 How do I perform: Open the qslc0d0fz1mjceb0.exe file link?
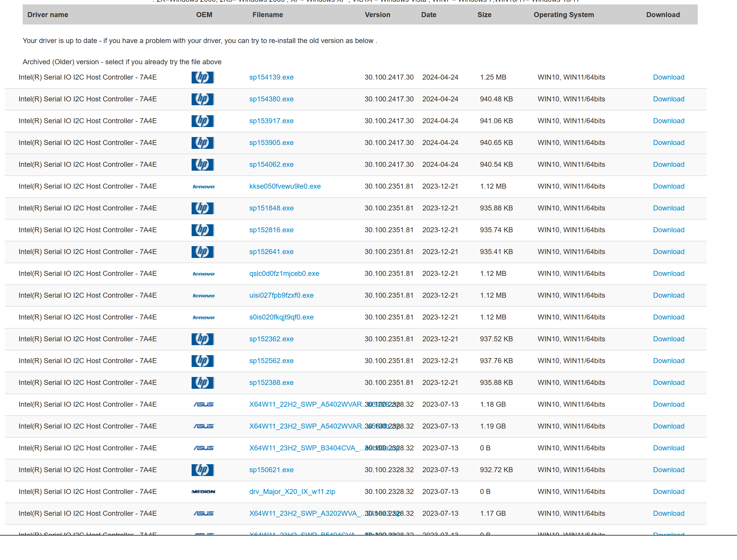click(x=284, y=274)
